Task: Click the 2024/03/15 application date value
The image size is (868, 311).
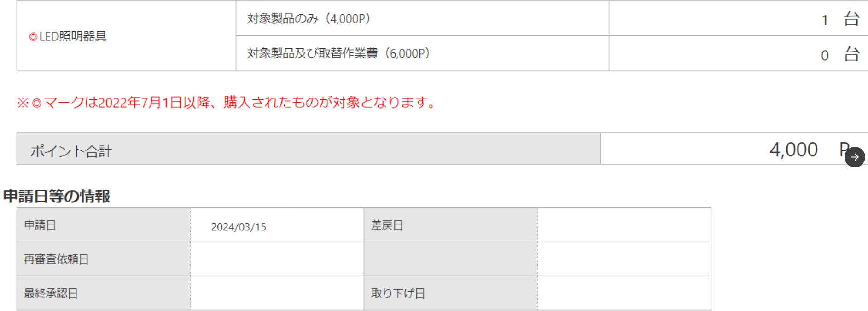Action: 239,227
